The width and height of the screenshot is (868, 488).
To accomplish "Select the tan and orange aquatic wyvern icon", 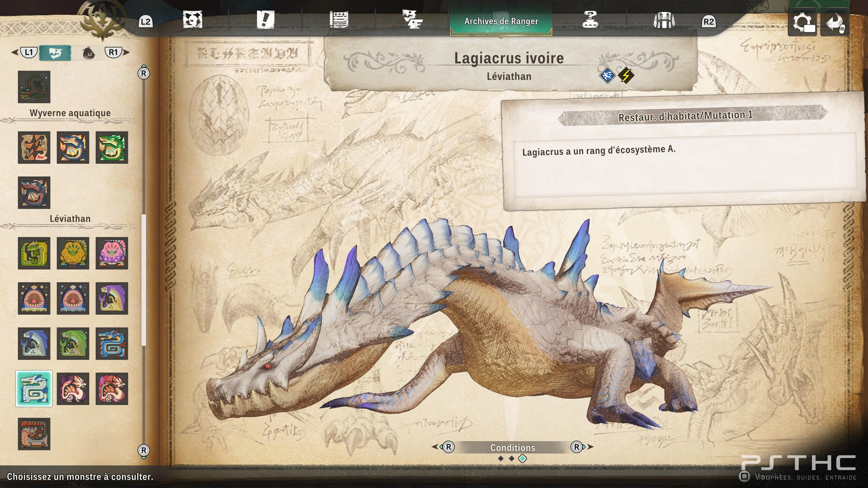I will [x=34, y=148].
